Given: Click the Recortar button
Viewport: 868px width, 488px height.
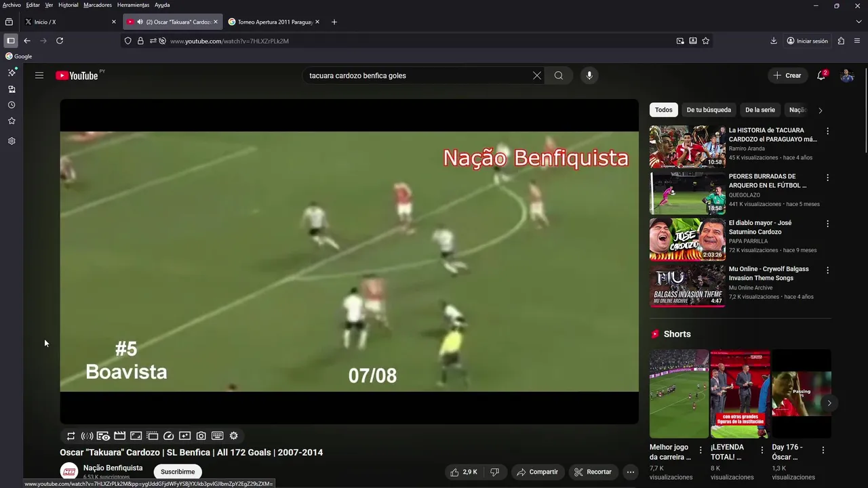Looking at the screenshot, I should pyautogui.click(x=593, y=472).
